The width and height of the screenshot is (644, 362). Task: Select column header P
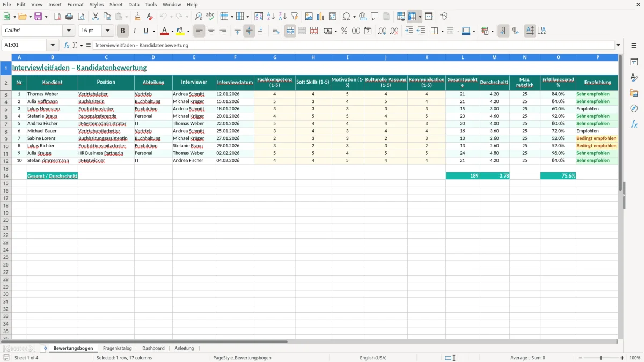coord(597,57)
